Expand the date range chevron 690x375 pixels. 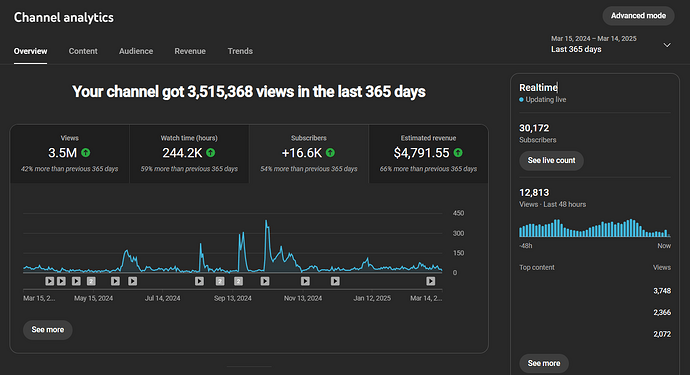click(x=667, y=45)
